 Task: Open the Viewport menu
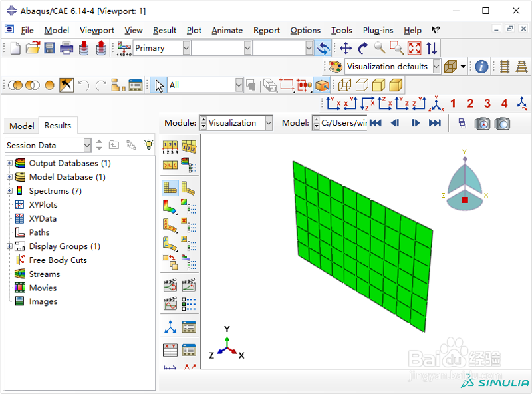point(96,30)
